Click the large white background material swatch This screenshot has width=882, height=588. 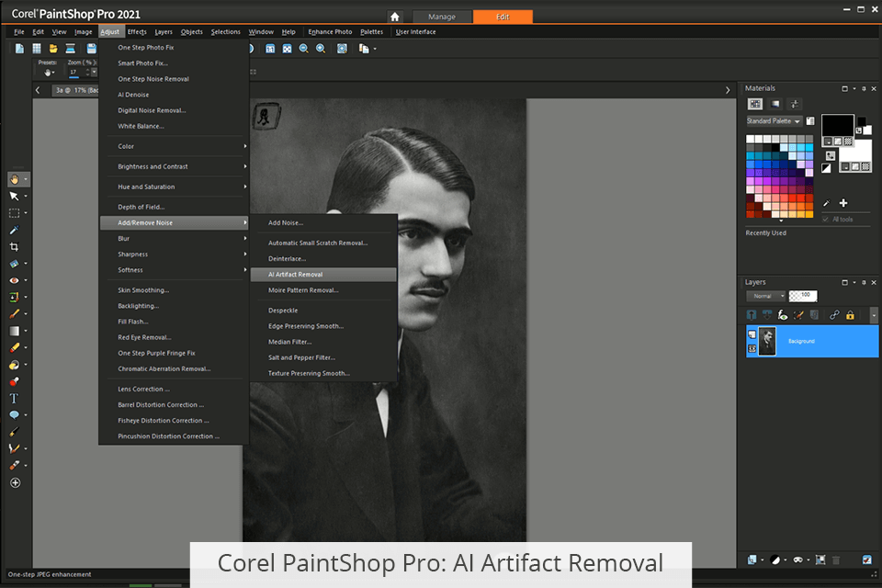pyautogui.click(x=855, y=152)
